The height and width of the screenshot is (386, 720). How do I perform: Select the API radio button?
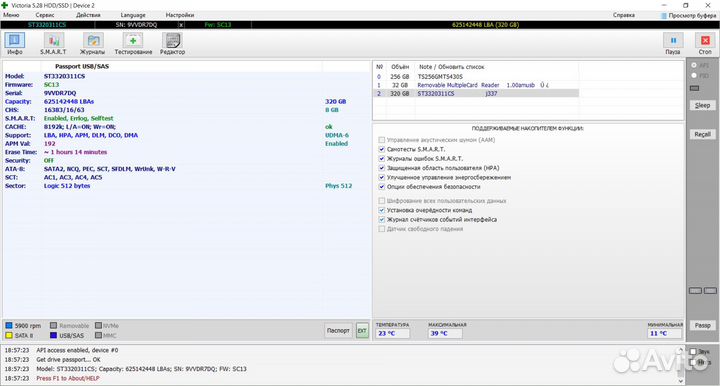[x=694, y=65]
